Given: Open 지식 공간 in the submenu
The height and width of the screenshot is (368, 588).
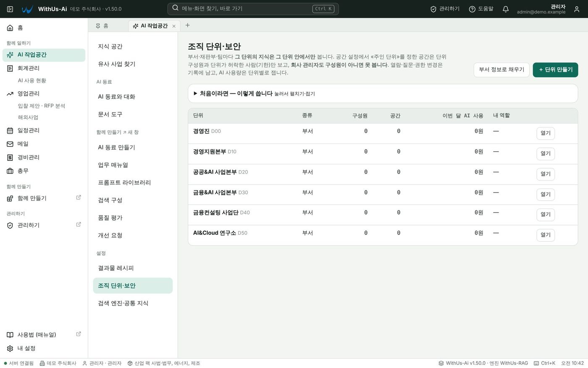Looking at the screenshot, I should pos(133,46).
